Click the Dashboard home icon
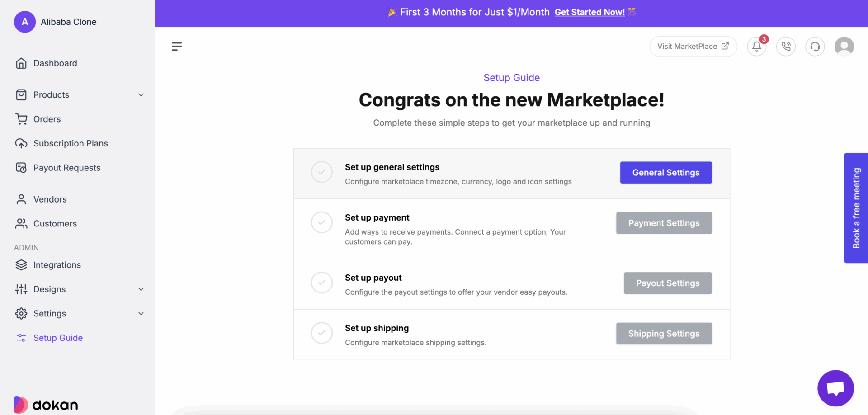Screen dimensions: 868x415 click(x=21, y=63)
